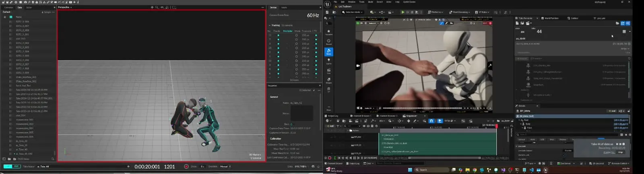Switch to the Data tab in Motive

point(20,7)
